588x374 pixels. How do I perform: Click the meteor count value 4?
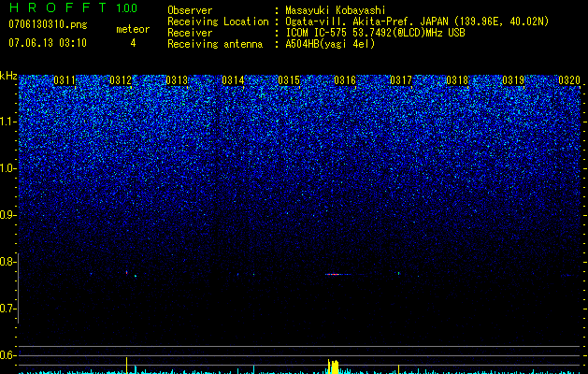(x=133, y=43)
